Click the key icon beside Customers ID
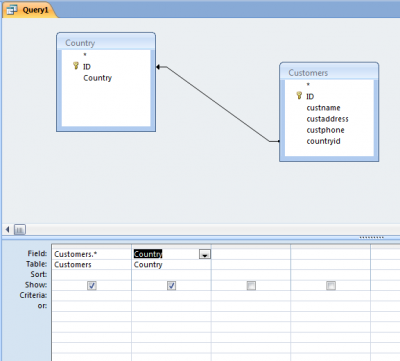The height and width of the screenshot is (361, 400). pyautogui.click(x=299, y=96)
